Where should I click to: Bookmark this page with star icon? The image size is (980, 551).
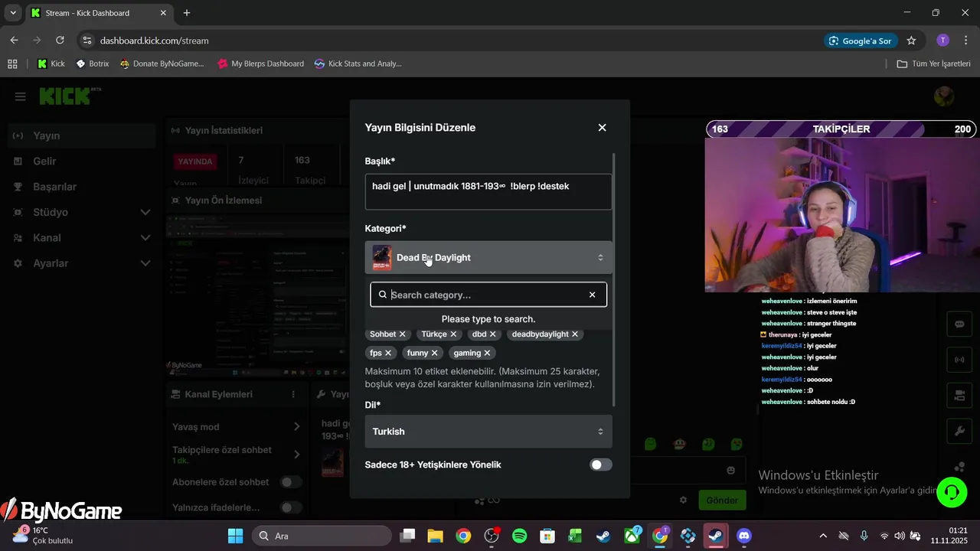coord(911,41)
